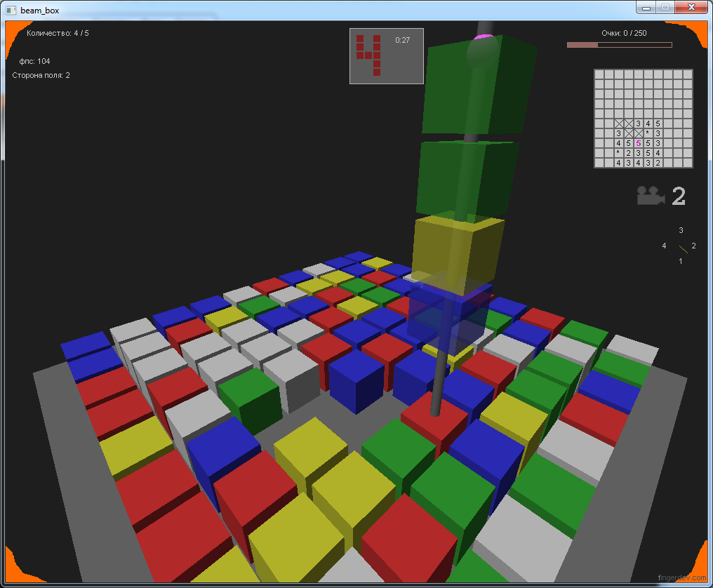Image resolution: width=713 pixels, height=588 pixels.
Task: Select the magenta 5 cell in minimap
Action: point(638,143)
